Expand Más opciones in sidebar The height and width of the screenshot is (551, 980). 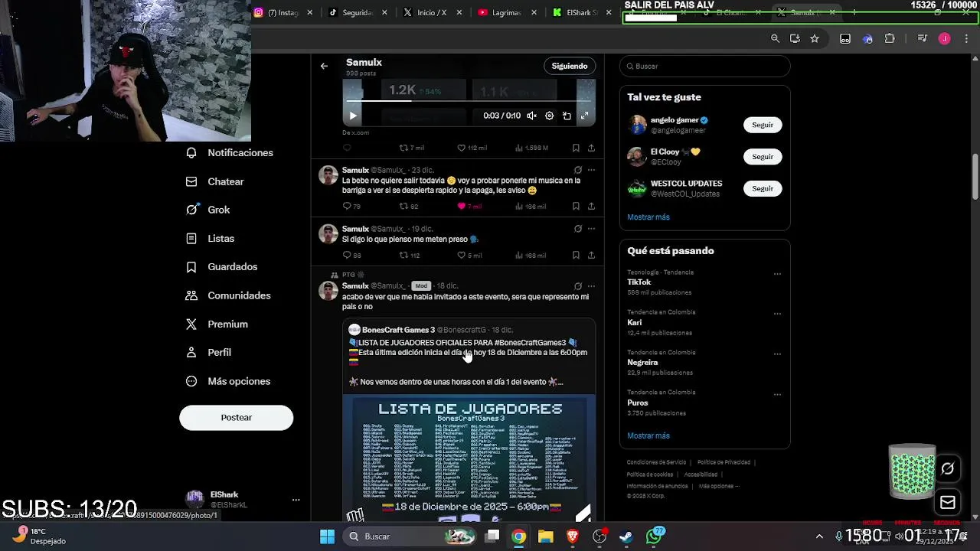click(228, 381)
